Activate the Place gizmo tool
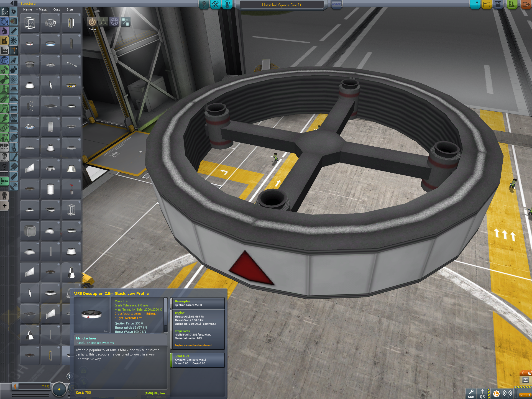 92,22
